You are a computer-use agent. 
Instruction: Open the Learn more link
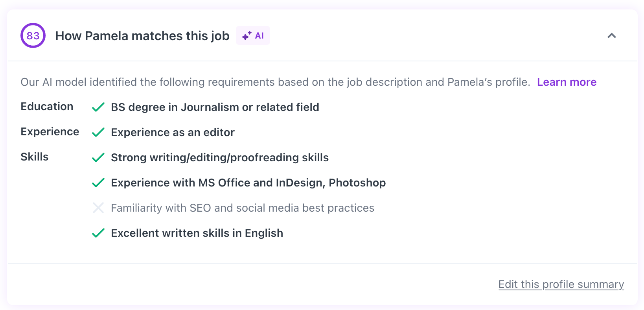tap(567, 82)
